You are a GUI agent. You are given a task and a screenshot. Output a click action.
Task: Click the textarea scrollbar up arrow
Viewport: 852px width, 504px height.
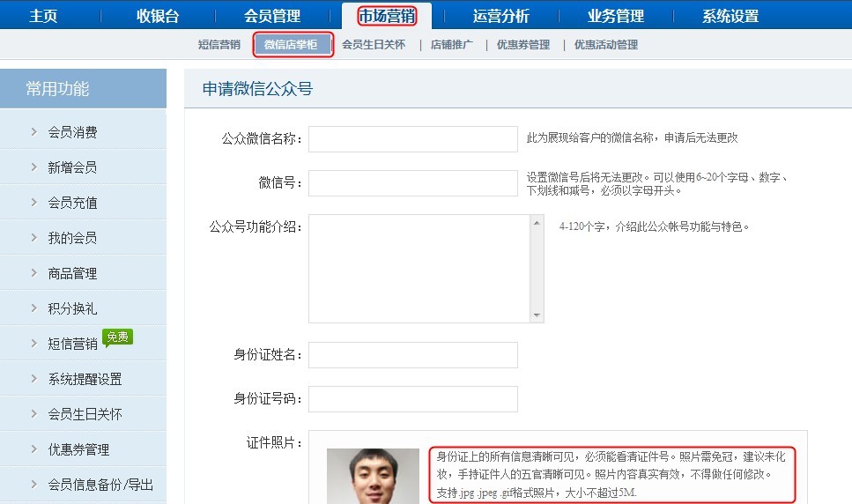tap(537, 222)
